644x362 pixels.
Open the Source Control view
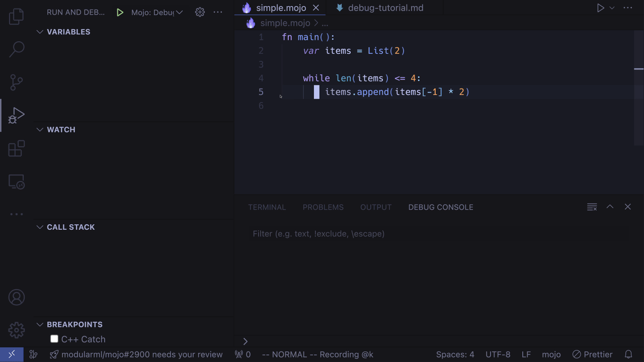pos(17,82)
